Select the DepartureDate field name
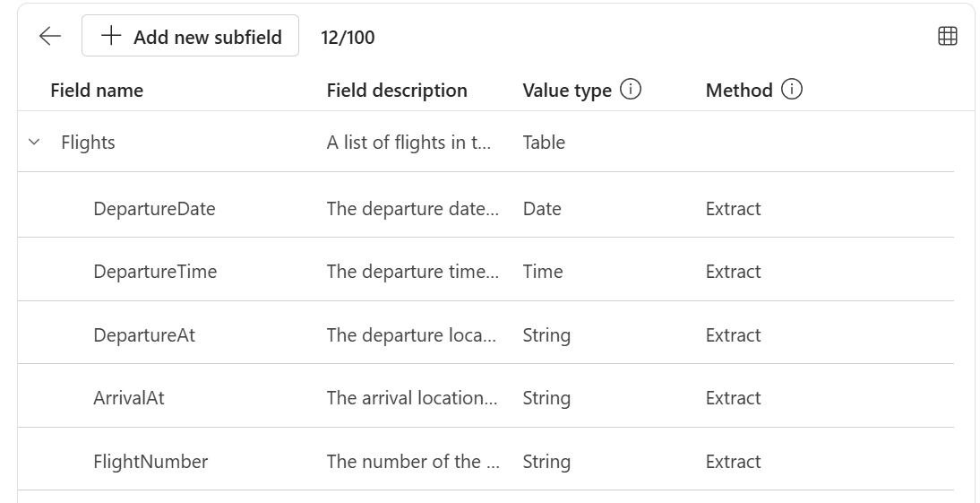Viewport: 980px width, 503px height. coord(154,208)
